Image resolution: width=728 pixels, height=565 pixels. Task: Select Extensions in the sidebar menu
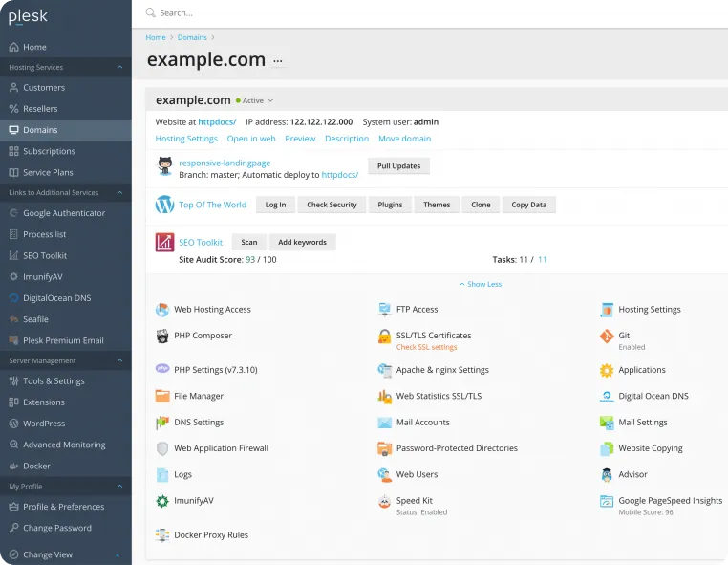pos(44,402)
